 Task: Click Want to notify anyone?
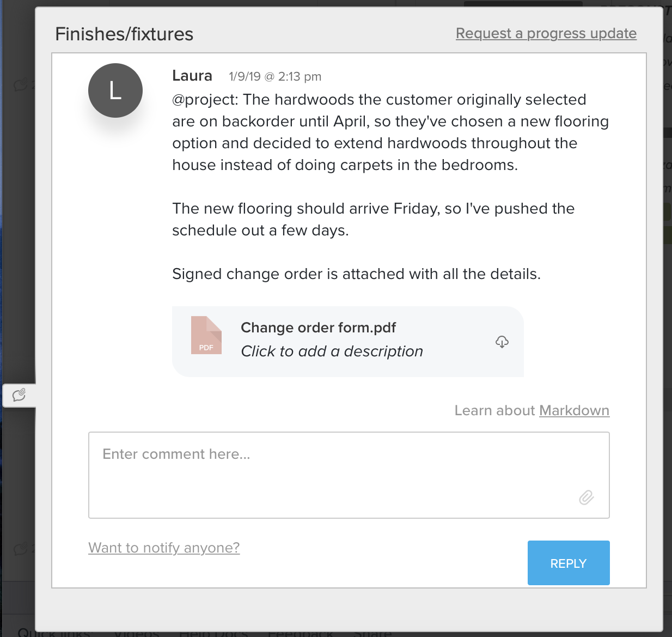pyautogui.click(x=164, y=548)
